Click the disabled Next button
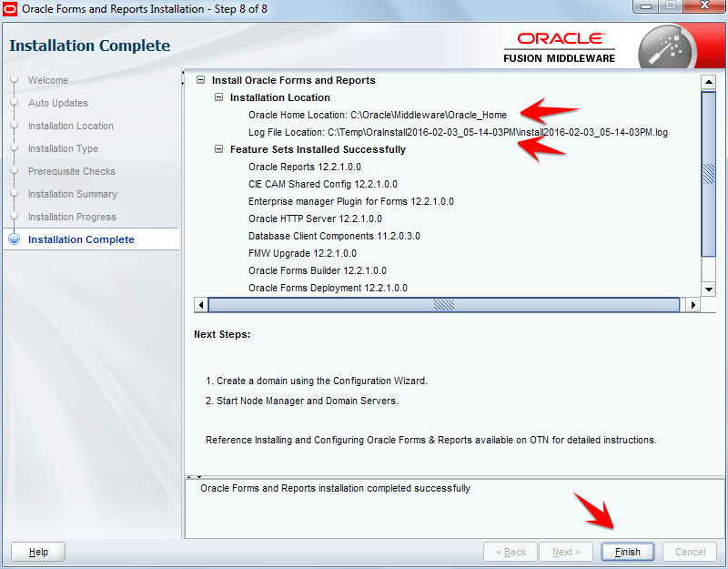This screenshot has height=569, width=728. tap(566, 552)
